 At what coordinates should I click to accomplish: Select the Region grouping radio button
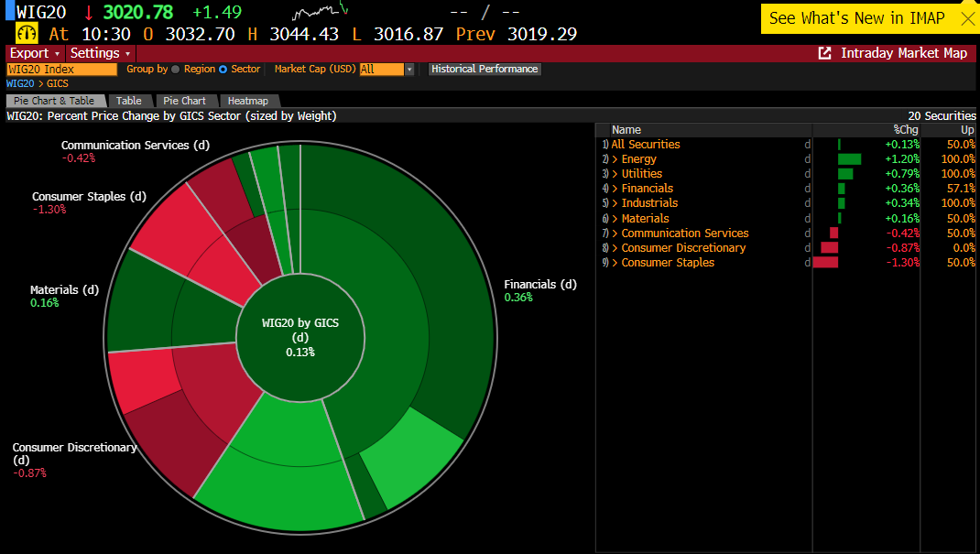point(176,70)
